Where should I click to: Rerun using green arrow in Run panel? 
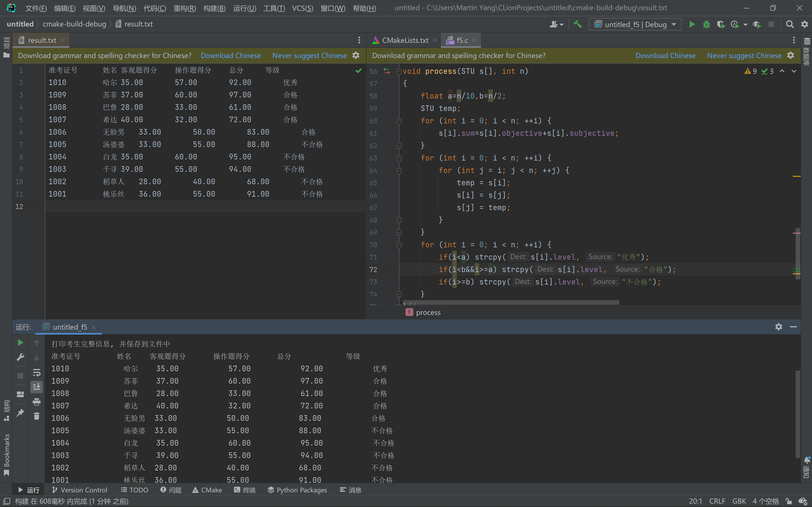[x=20, y=342]
